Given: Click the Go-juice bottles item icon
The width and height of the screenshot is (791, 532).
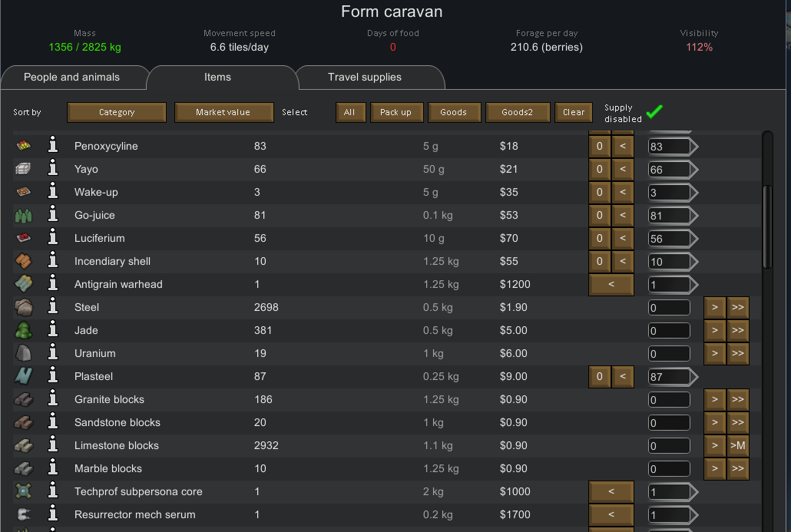Looking at the screenshot, I should (x=24, y=215).
